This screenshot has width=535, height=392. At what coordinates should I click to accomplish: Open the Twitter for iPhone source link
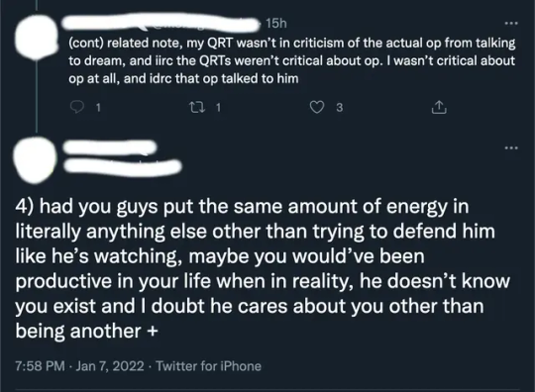[208, 366]
